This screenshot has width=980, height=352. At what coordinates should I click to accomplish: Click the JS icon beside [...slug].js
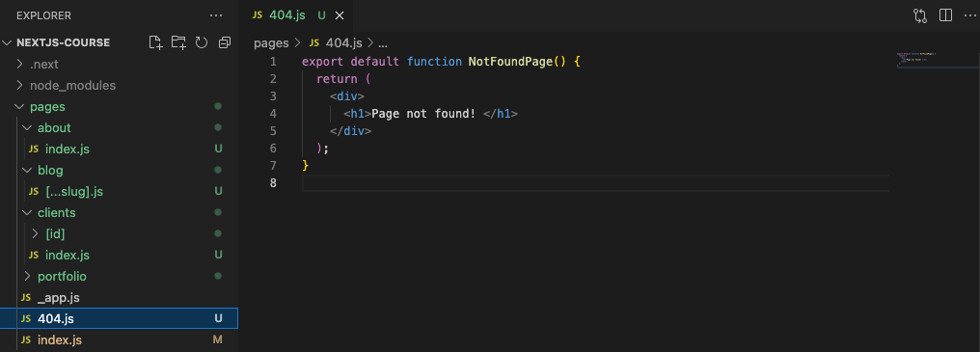[34, 191]
